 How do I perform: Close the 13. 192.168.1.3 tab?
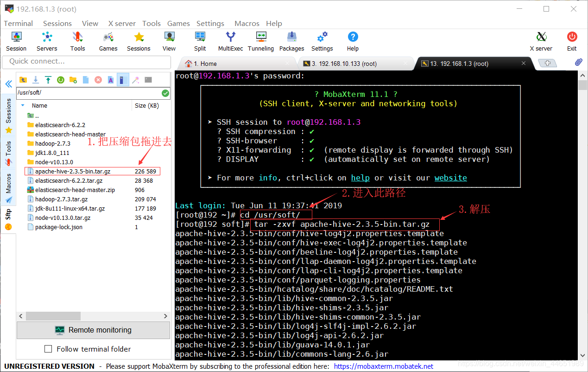(x=524, y=63)
